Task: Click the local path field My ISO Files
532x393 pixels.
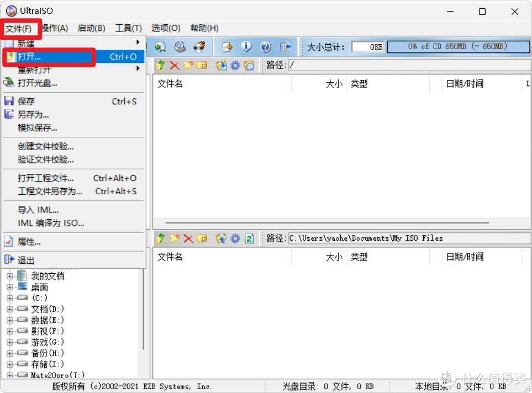Action: point(409,238)
